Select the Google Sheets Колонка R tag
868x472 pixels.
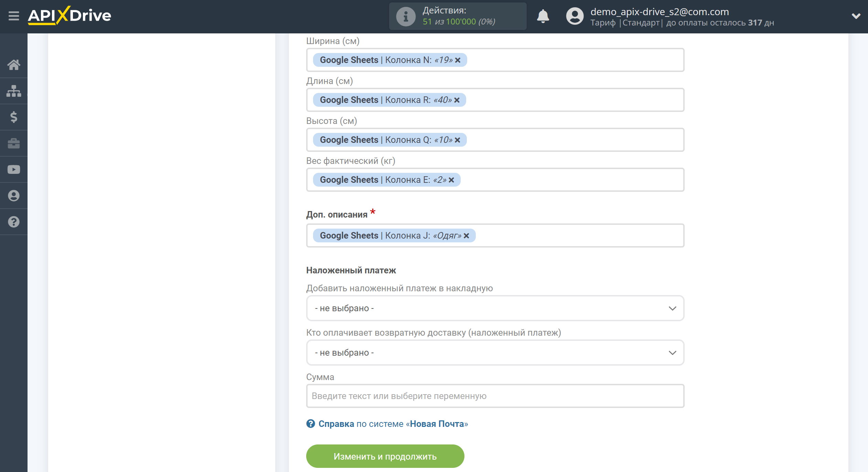389,100
